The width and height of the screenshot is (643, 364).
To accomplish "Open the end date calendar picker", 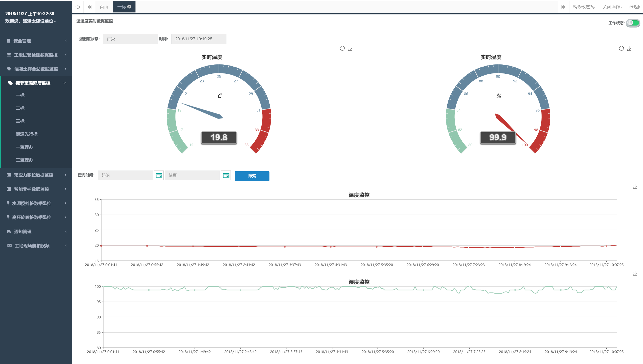I will click(x=226, y=175).
